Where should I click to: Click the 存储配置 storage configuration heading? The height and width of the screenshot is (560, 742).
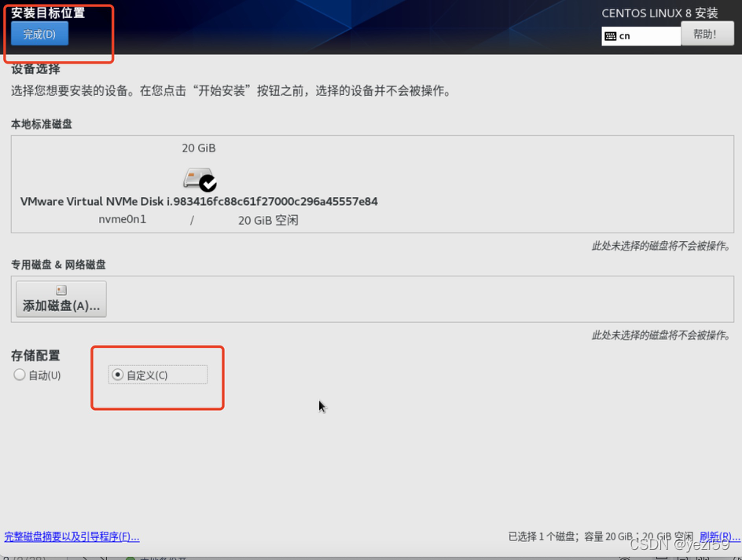(x=35, y=356)
